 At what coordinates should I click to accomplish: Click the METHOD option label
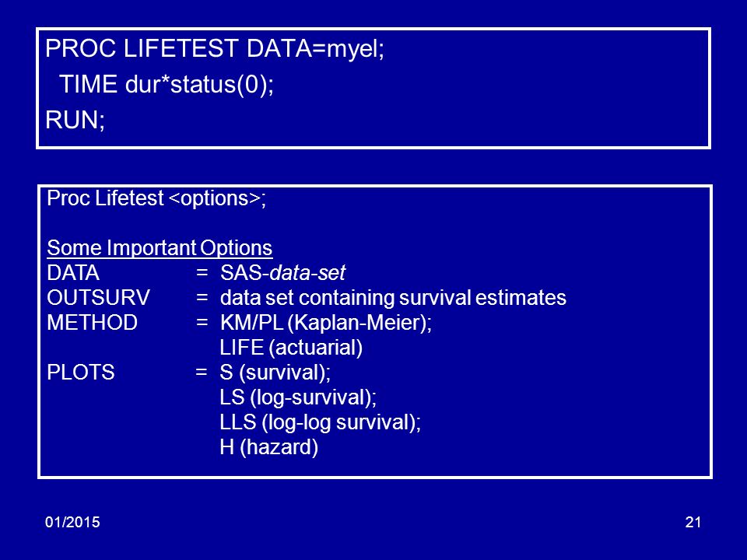click(92, 322)
